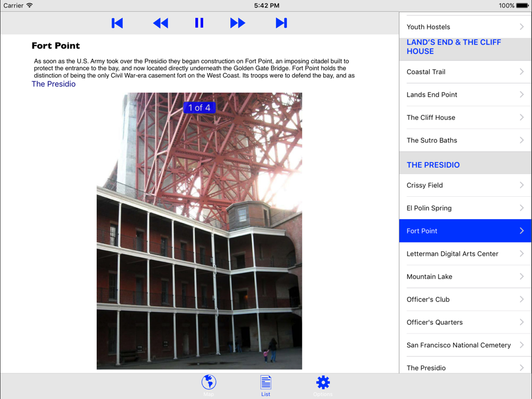
Task: Follow The Presidio link below the description
Action: click(x=54, y=84)
